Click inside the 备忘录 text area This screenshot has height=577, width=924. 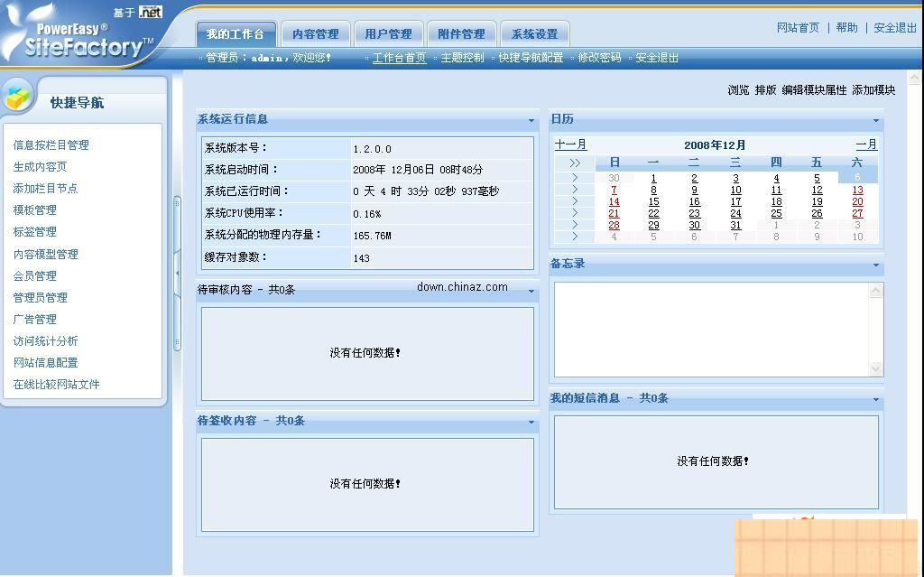[x=713, y=330]
